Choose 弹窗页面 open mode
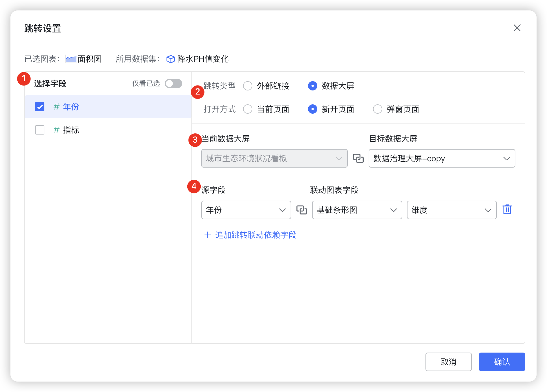Viewport: 547px width, 392px height. pyautogui.click(x=377, y=109)
